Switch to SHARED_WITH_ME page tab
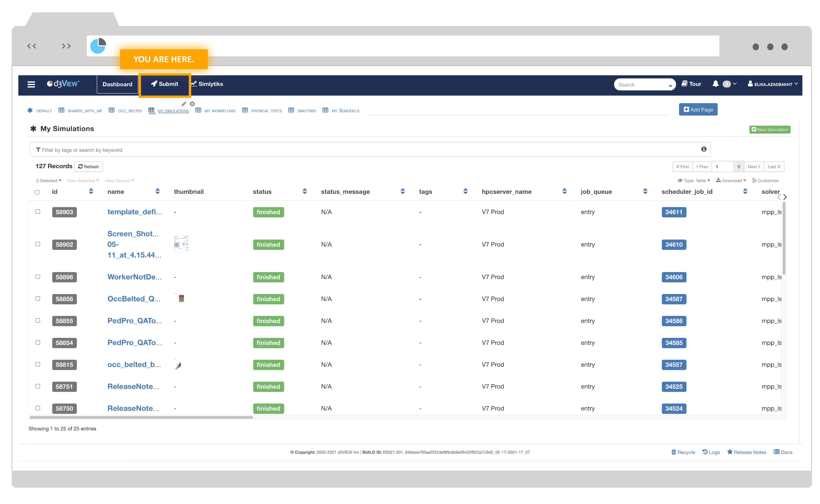Image resolution: width=820 pixels, height=504 pixels. 80,111
